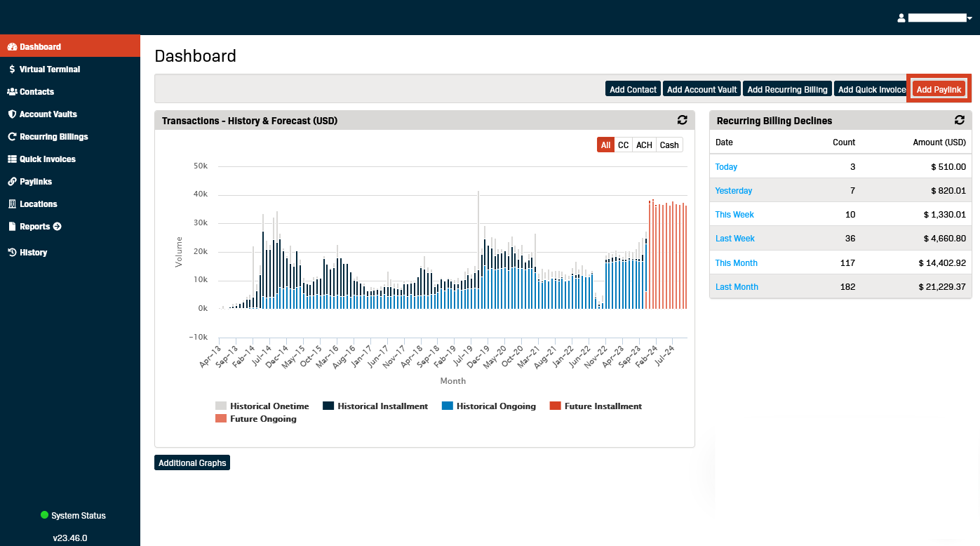Click the Paylinks chain link icon

click(x=12, y=182)
